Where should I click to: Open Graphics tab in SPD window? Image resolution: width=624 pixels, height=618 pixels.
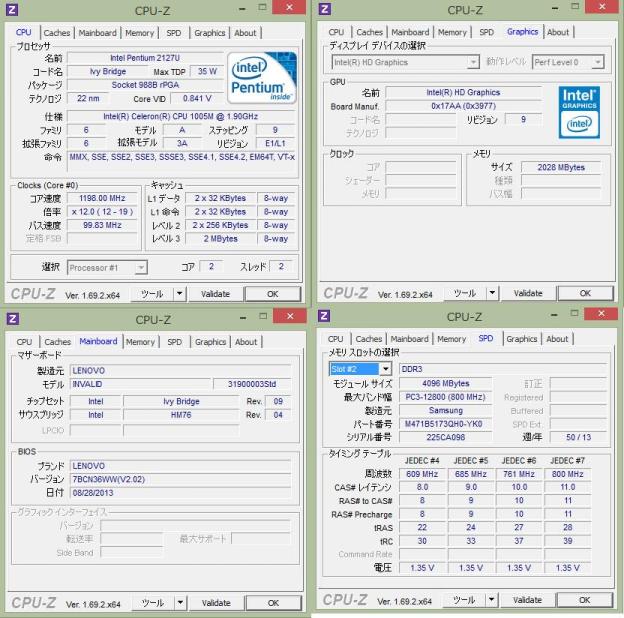522,339
